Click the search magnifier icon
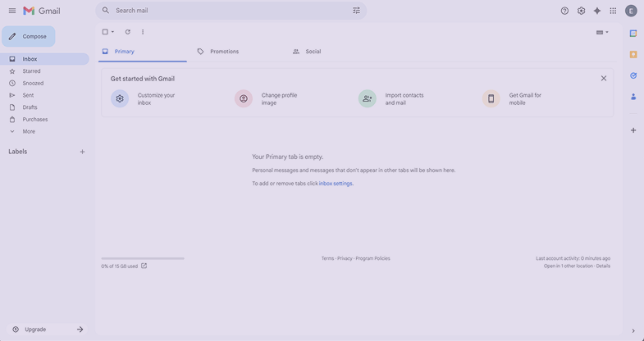644x341 pixels. [x=106, y=11]
